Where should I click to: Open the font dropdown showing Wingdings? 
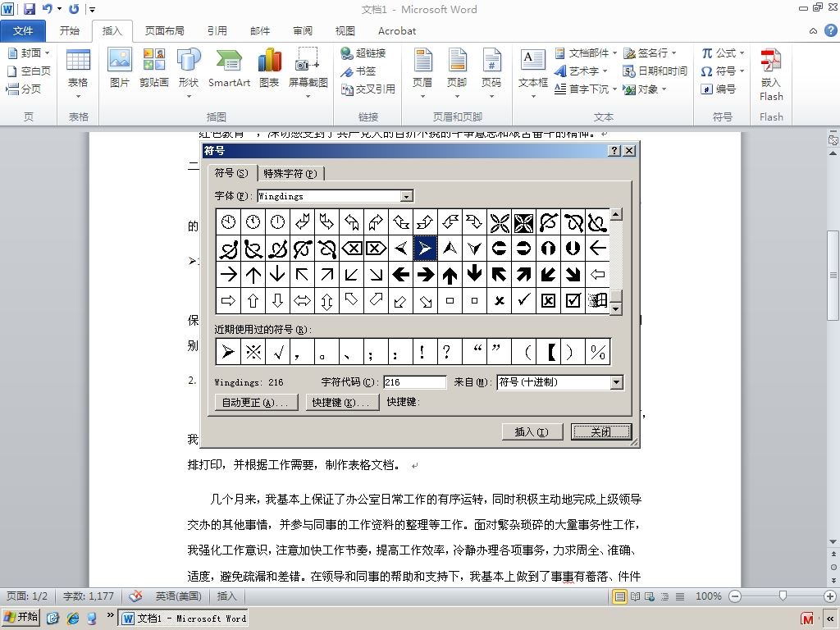(x=407, y=196)
